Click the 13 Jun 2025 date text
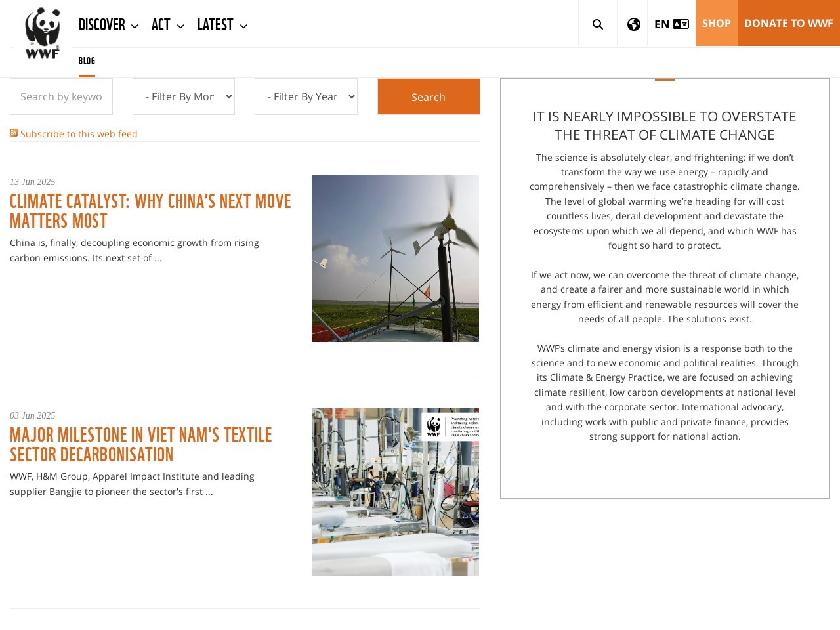This screenshot has height=630, width=840. click(33, 182)
